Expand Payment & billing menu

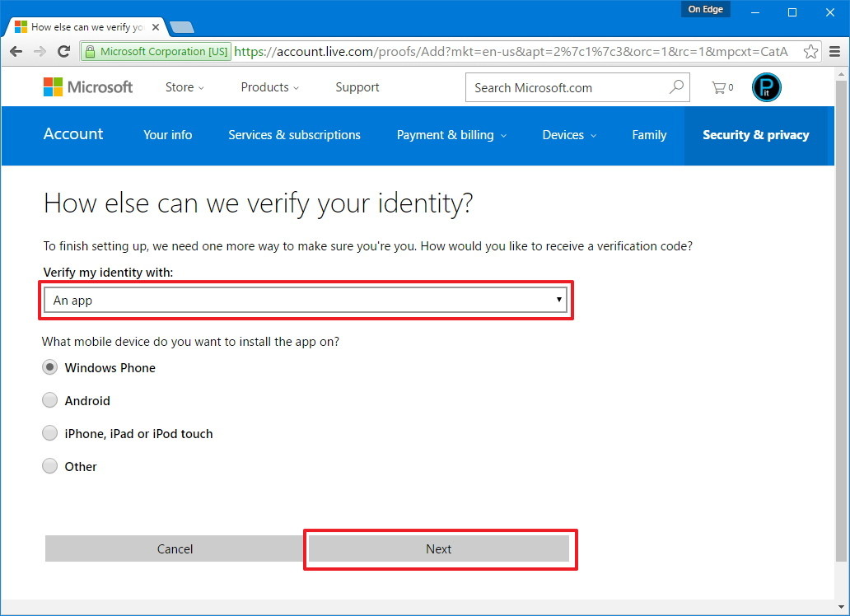tap(451, 135)
